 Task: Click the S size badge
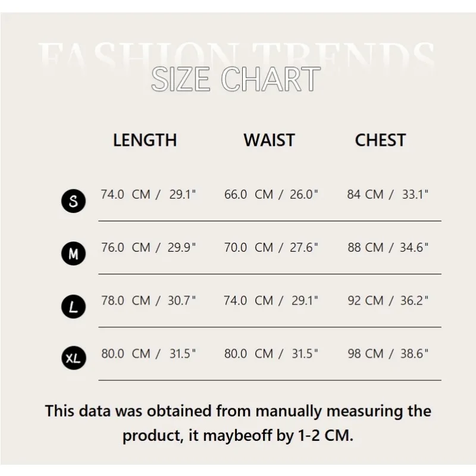click(x=73, y=201)
